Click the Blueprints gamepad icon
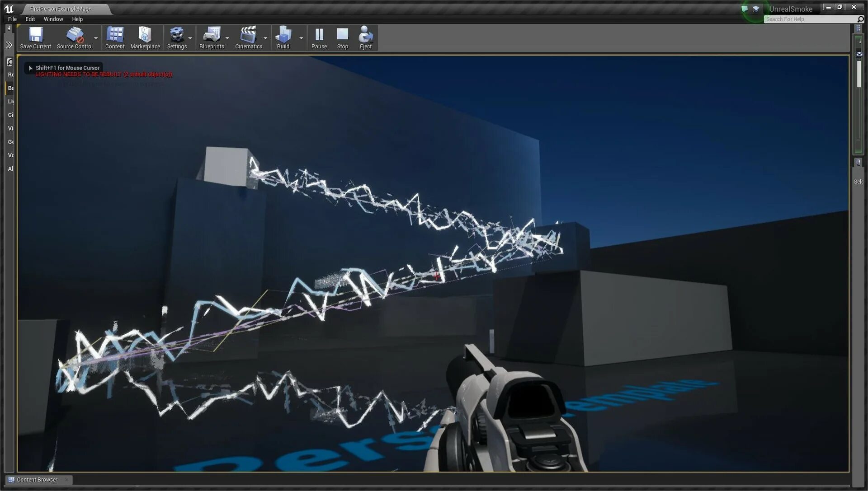 click(211, 35)
